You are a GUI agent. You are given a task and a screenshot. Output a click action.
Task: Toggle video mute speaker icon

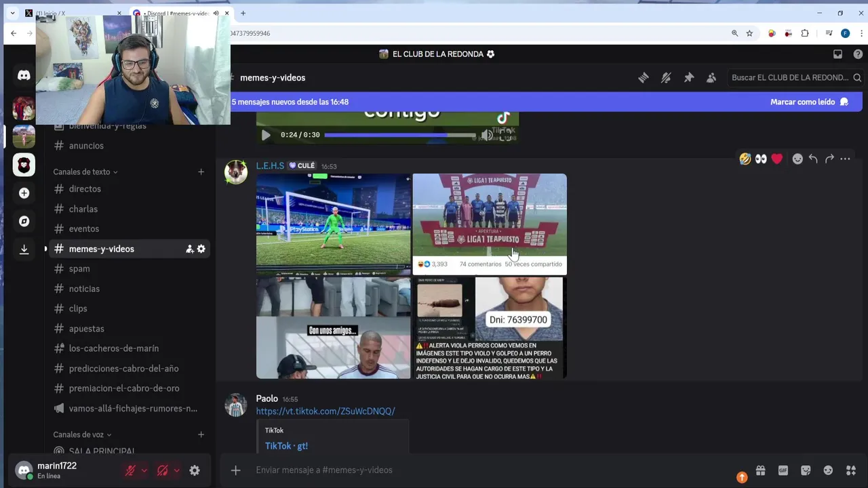[x=486, y=135]
